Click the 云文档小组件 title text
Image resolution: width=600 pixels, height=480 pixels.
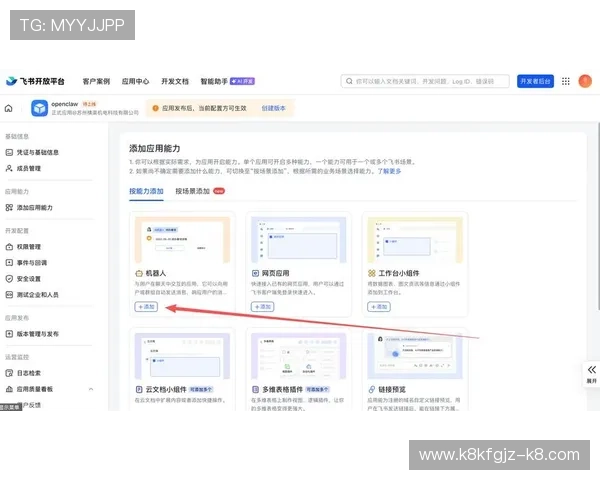point(166,390)
